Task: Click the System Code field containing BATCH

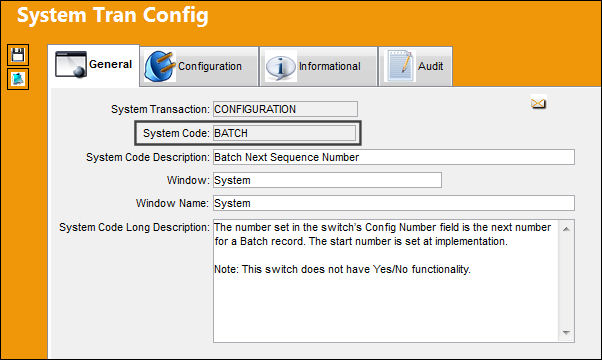Action: click(x=284, y=133)
